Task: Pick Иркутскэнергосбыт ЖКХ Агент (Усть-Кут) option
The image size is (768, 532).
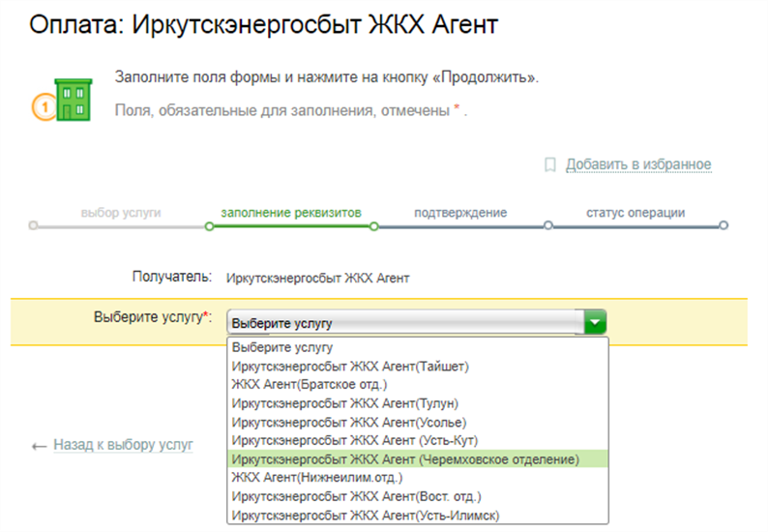Action: (418, 440)
